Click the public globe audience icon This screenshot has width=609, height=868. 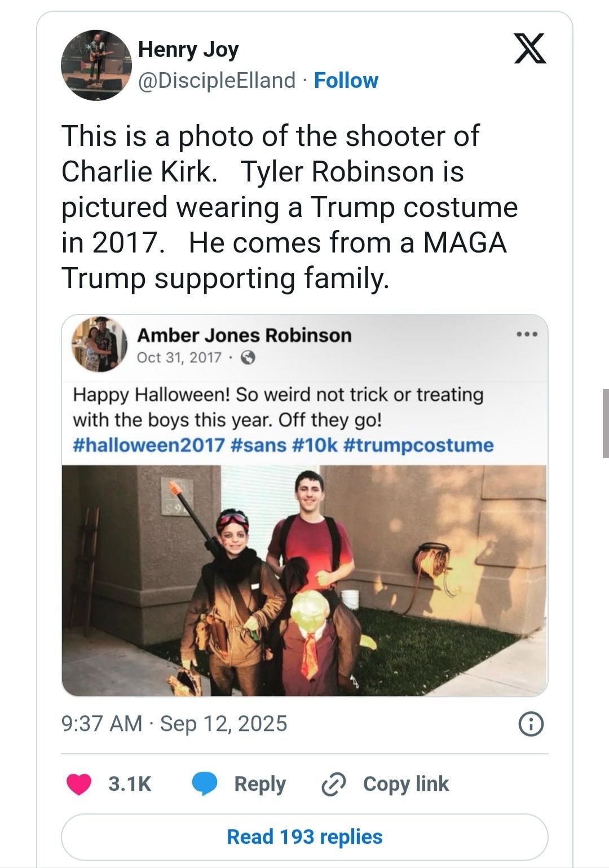pos(249,357)
